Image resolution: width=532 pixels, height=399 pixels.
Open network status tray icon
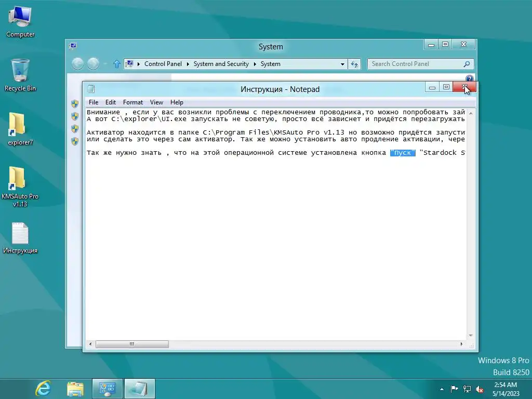[x=467, y=389]
